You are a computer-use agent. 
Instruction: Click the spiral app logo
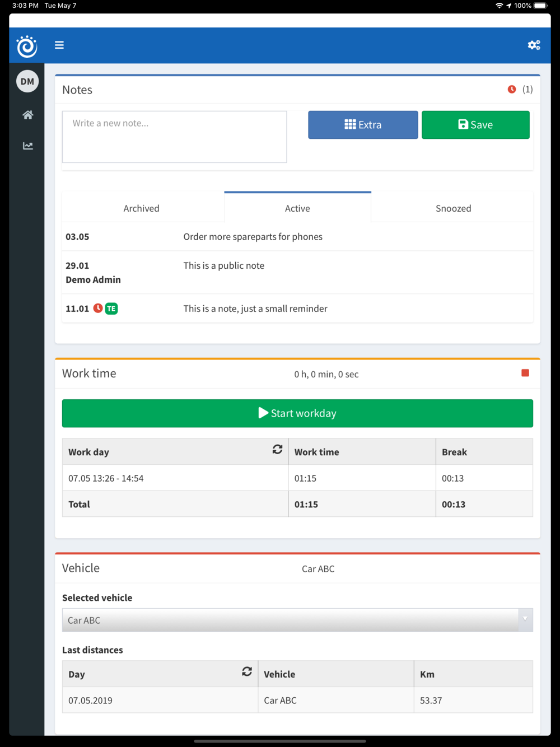tap(27, 46)
